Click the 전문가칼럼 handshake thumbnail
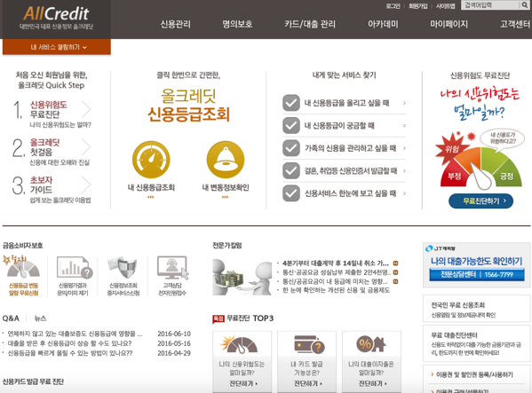The width and height of the screenshot is (532, 393). 242,277
